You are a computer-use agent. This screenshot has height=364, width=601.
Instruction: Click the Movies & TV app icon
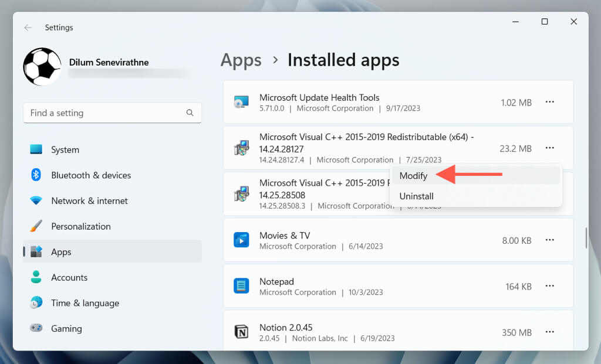[241, 240]
